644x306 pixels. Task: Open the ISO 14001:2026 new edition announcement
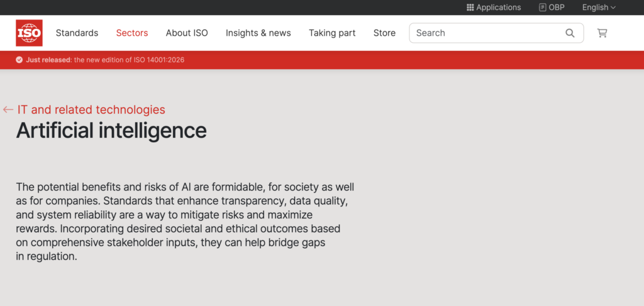(128, 60)
